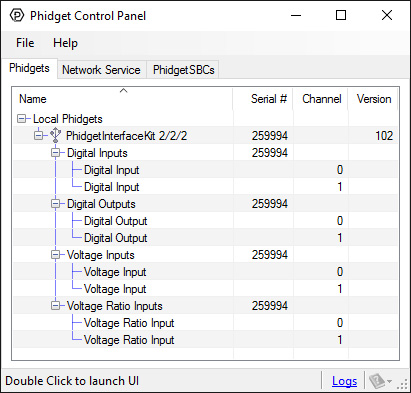The width and height of the screenshot is (411, 393).
Task: Click the dictionary icon in the status bar
Action: pyautogui.click(x=377, y=381)
